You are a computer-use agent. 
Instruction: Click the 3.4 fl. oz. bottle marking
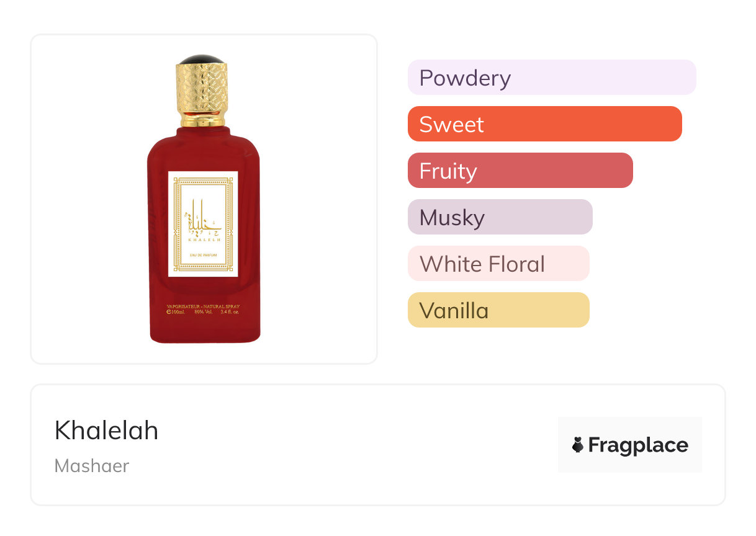[x=229, y=312]
